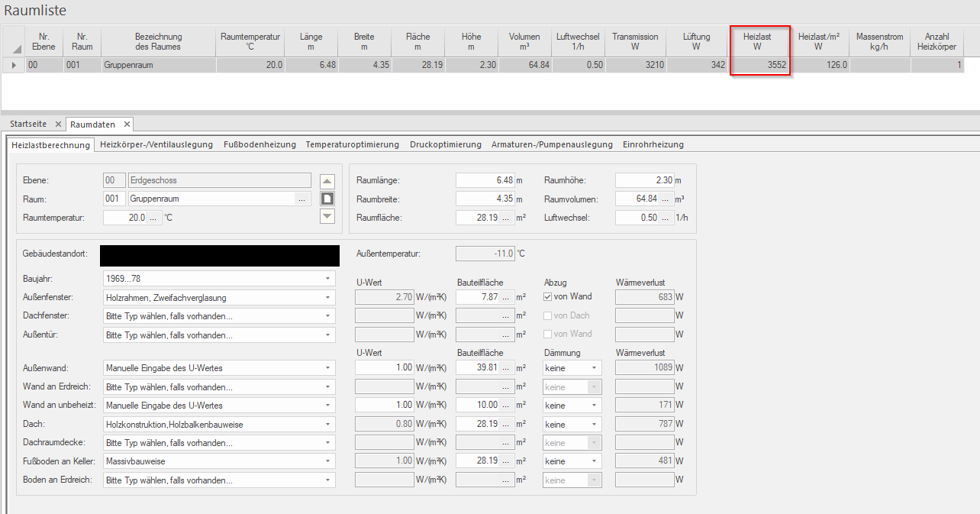Open the Luftwechsel ellipsis button
The height and width of the screenshot is (514, 980).
665,218
